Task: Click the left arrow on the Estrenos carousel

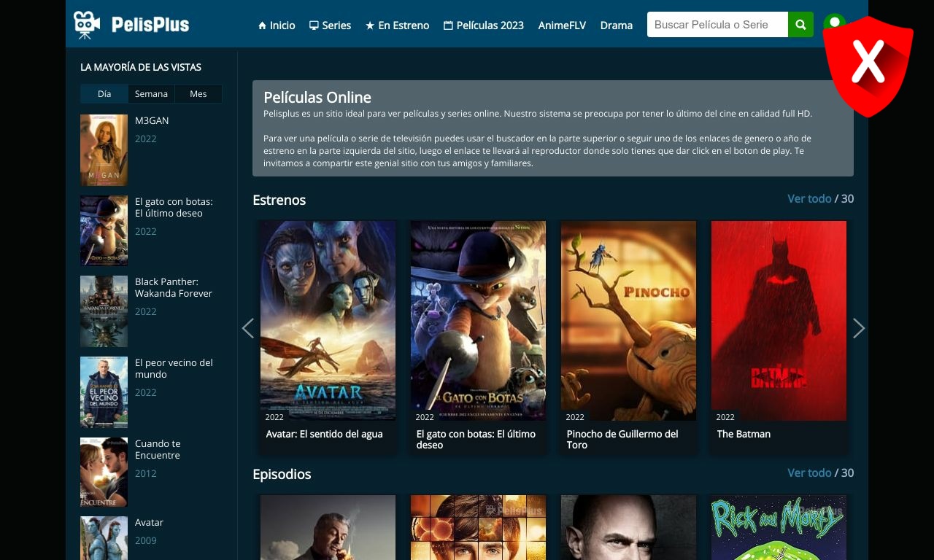Action: point(248,328)
